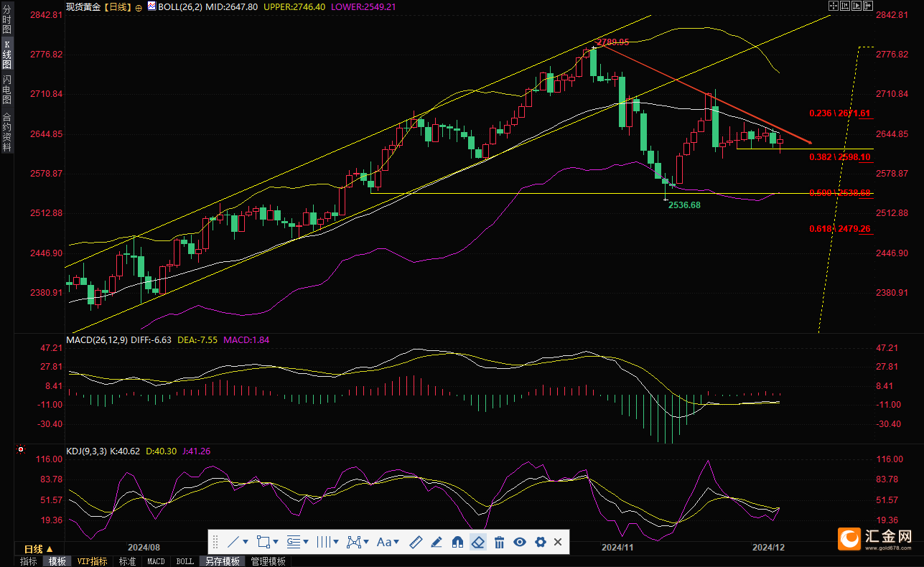Click the 管理模板 button
924x567 pixels.
268,561
